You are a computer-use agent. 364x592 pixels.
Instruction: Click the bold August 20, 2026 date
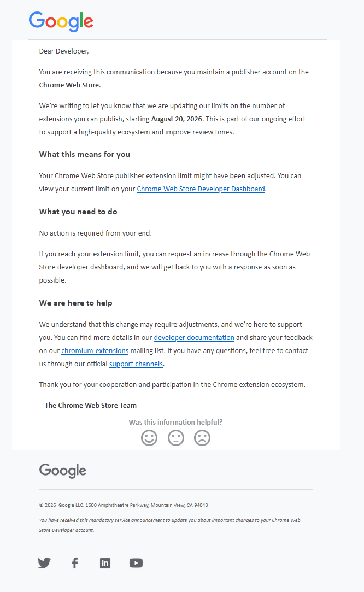177,119
